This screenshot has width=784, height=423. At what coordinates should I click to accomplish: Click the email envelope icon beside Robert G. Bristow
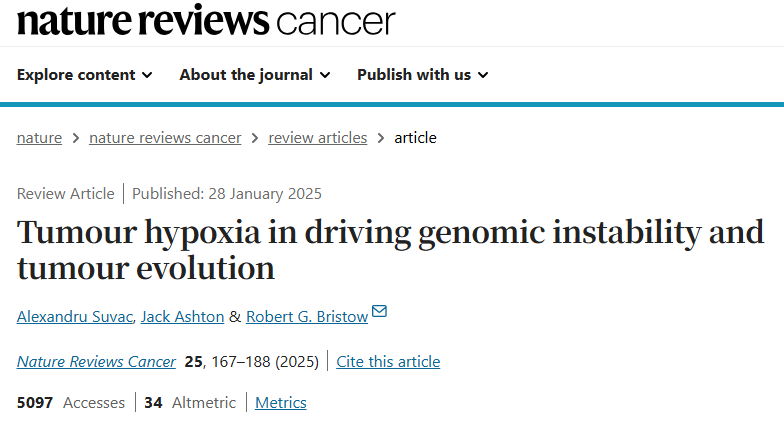point(380,311)
